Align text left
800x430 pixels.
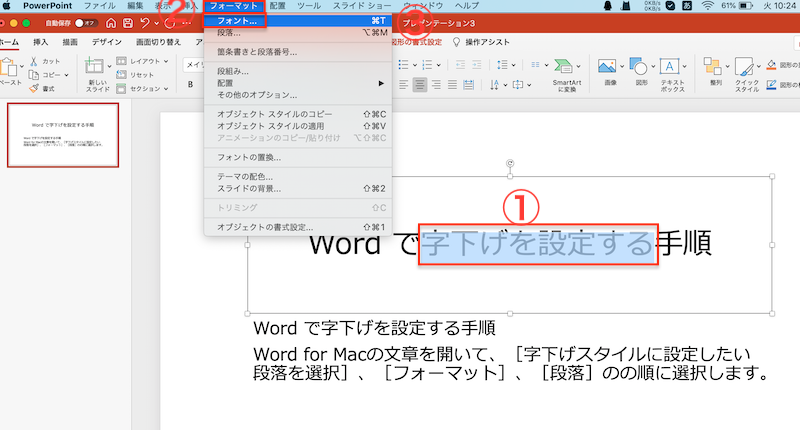(x=404, y=85)
